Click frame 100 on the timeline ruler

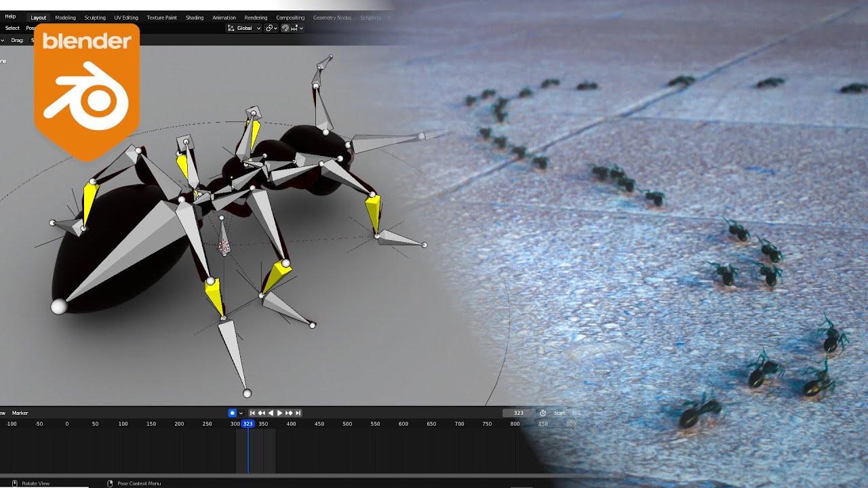click(123, 424)
